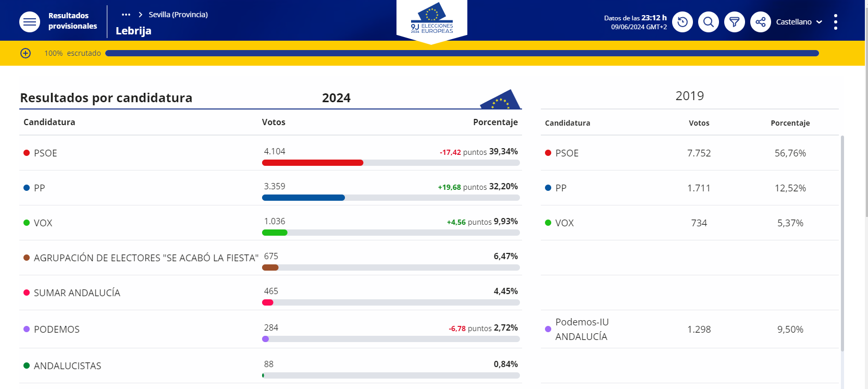Click the history/reset time icon
This screenshot has width=868, height=389.
click(x=683, y=21)
